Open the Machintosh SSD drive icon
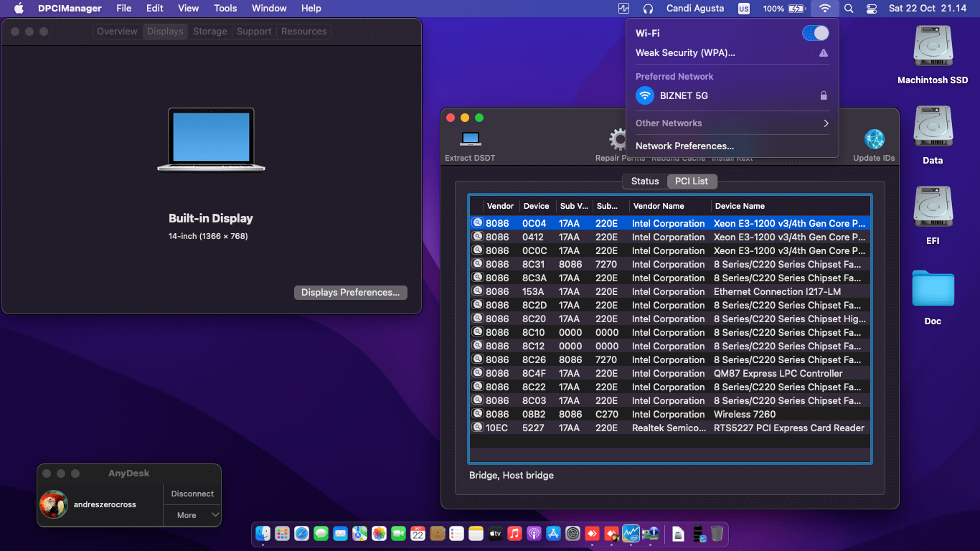 (933, 47)
